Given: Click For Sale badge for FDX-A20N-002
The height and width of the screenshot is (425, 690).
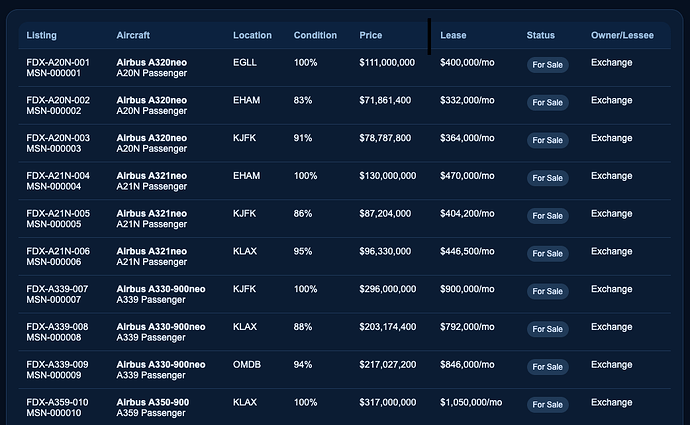Looking at the screenshot, I should (547, 103).
